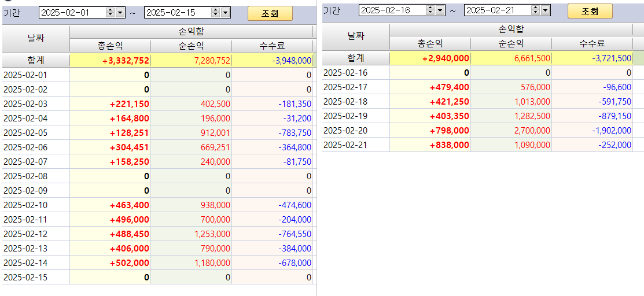Click the 2,700,000 cell for 2025-02-20
644x296 pixels.
[511, 130]
